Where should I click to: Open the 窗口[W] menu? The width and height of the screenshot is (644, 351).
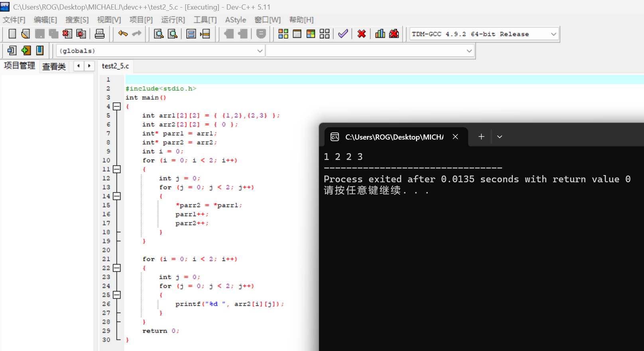[x=268, y=20]
